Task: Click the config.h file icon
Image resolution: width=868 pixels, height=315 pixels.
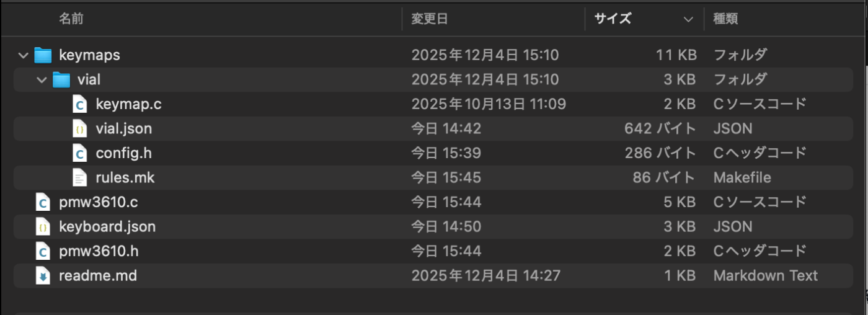Action: click(79, 153)
